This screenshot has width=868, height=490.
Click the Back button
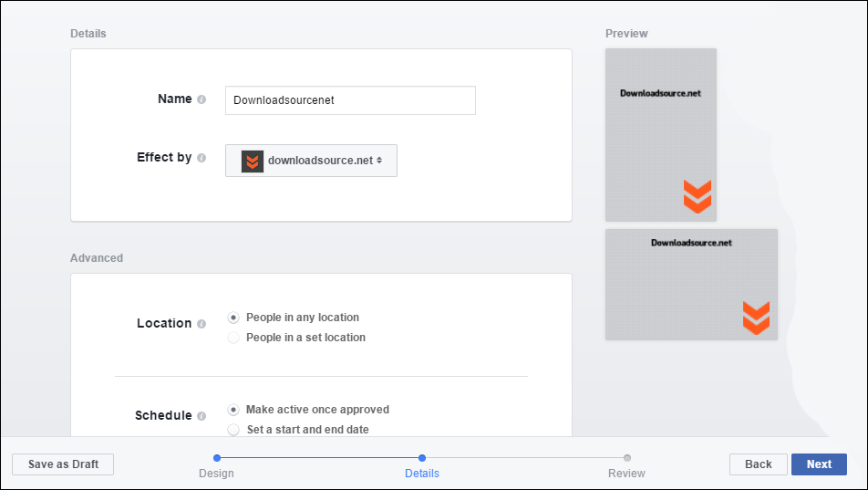759,464
